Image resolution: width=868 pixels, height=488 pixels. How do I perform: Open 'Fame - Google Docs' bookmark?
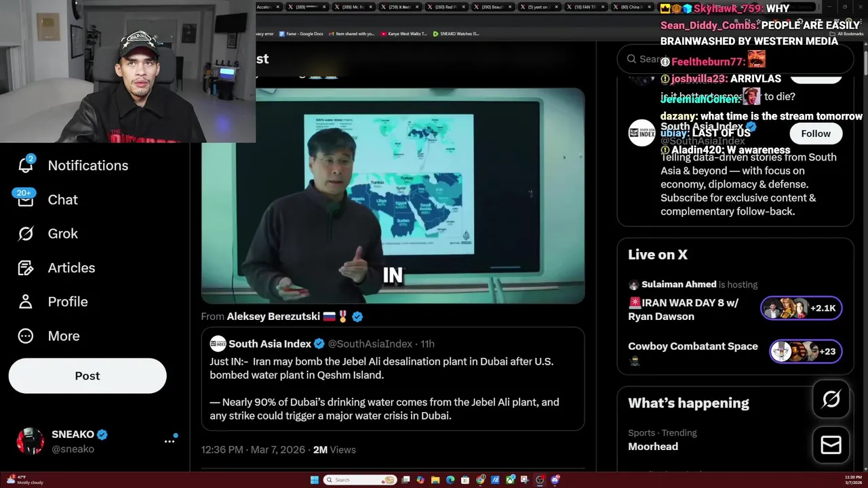pyautogui.click(x=300, y=33)
